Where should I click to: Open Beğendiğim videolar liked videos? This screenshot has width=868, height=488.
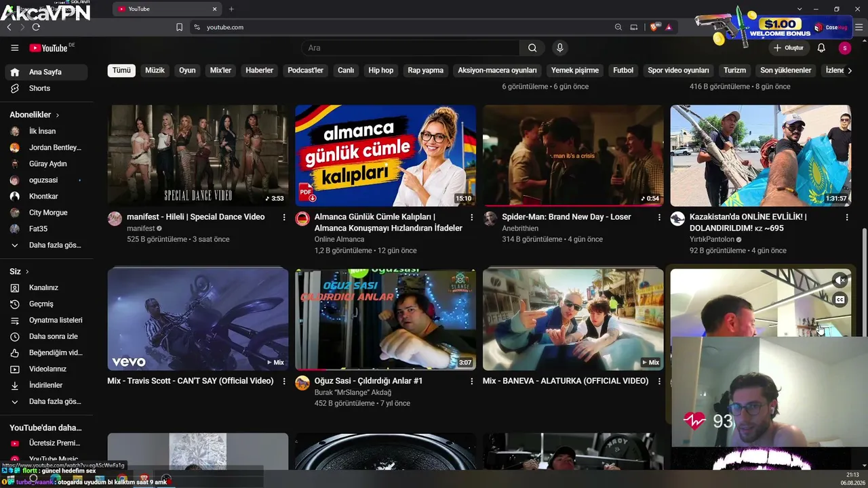pos(47,352)
